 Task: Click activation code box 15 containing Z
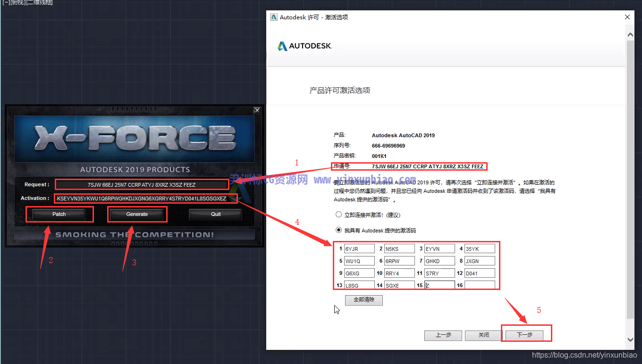pyautogui.click(x=439, y=285)
